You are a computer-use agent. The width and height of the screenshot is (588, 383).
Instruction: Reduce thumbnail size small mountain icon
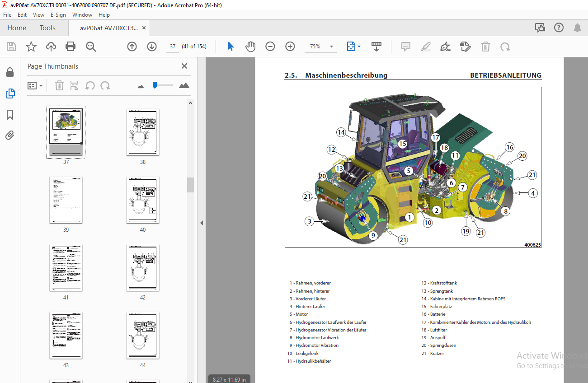click(x=141, y=86)
